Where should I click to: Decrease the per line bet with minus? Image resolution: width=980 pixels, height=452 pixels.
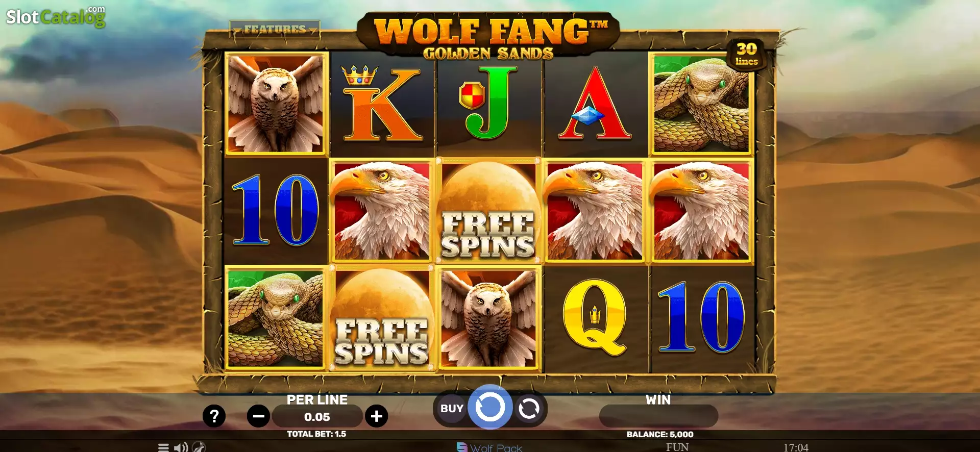click(258, 416)
